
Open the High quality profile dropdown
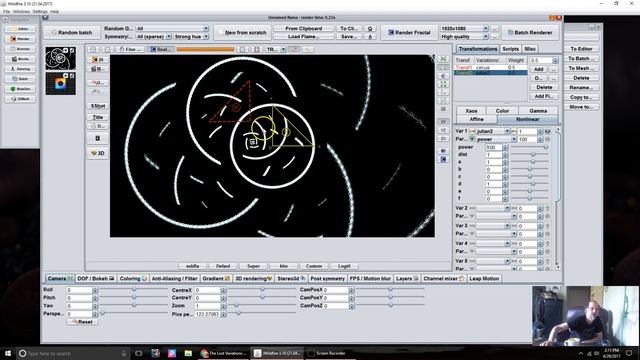point(464,37)
